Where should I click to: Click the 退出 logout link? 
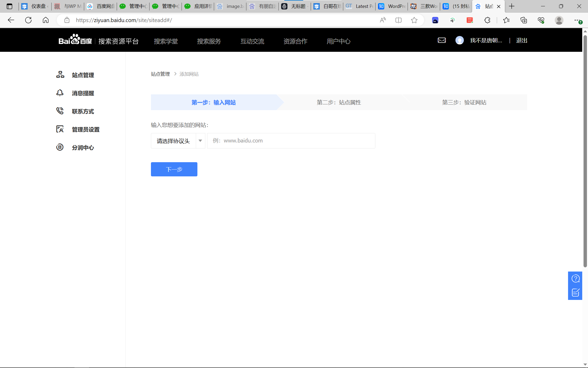point(521,40)
